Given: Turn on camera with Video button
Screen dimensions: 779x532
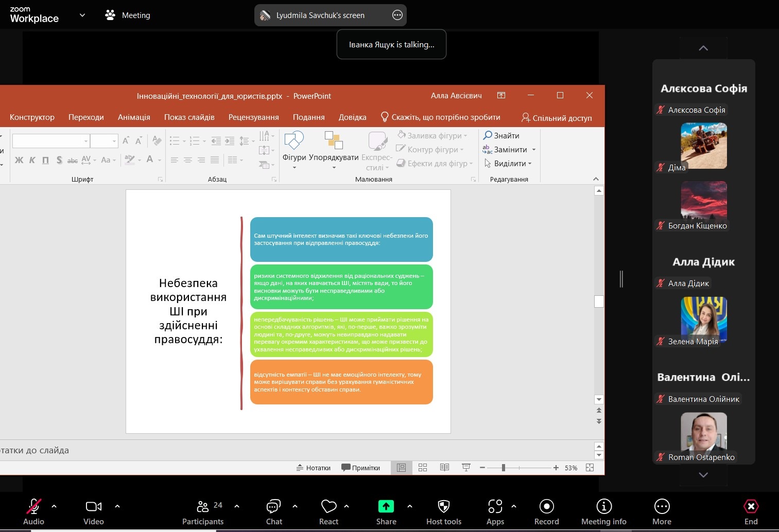Looking at the screenshot, I should (93, 507).
